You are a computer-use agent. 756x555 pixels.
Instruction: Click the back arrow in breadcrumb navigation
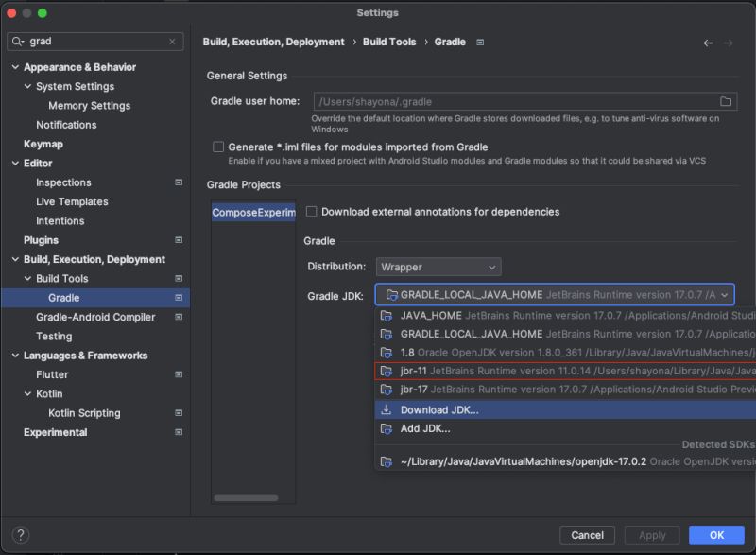[708, 42]
